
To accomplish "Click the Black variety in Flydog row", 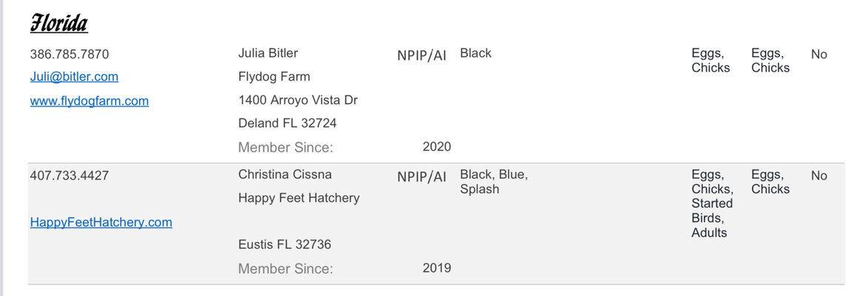I will coord(475,53).
